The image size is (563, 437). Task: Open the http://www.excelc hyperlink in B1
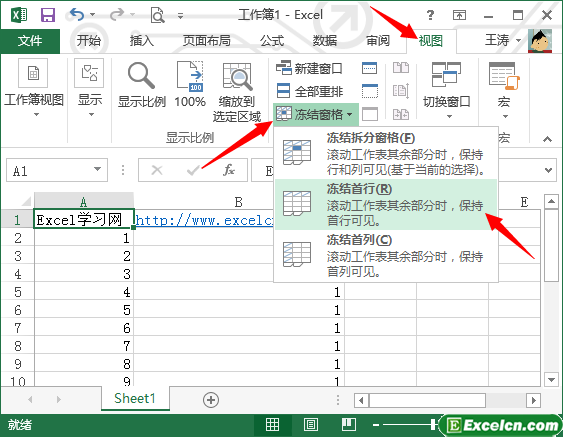pos(204,220)
